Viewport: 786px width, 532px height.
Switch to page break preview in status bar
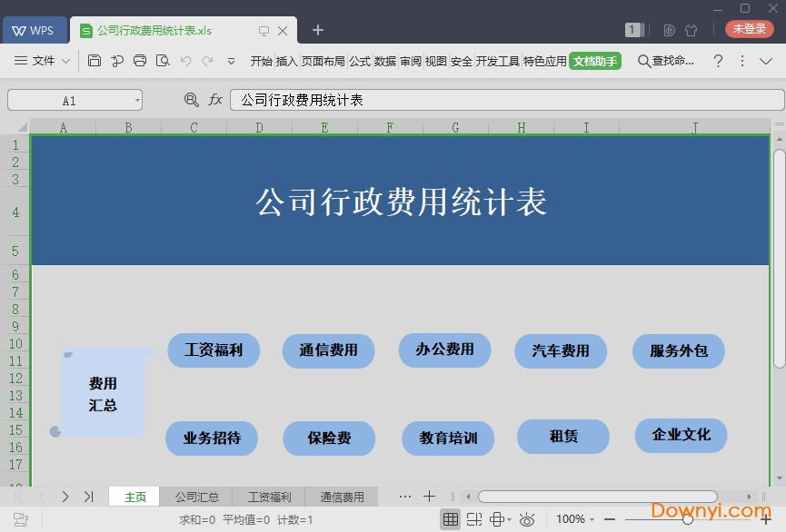(x=474, y=519)
